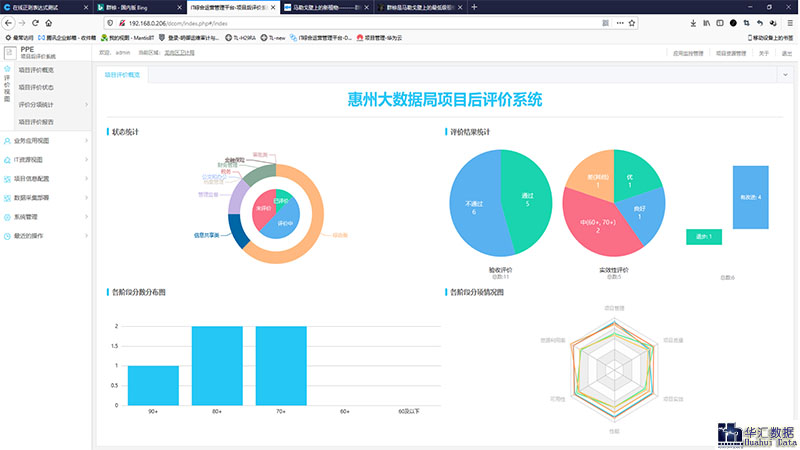The height and width of the screenshot is (450, 800).
Task: Open the tab list dropdown arrow
Action: click(x=785, y=75)
